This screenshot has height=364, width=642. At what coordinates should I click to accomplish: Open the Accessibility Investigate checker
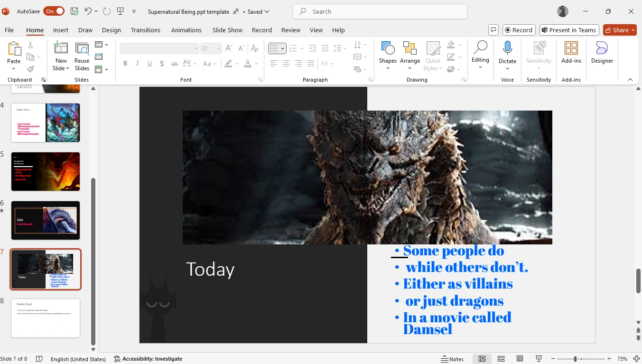point(148,359)
